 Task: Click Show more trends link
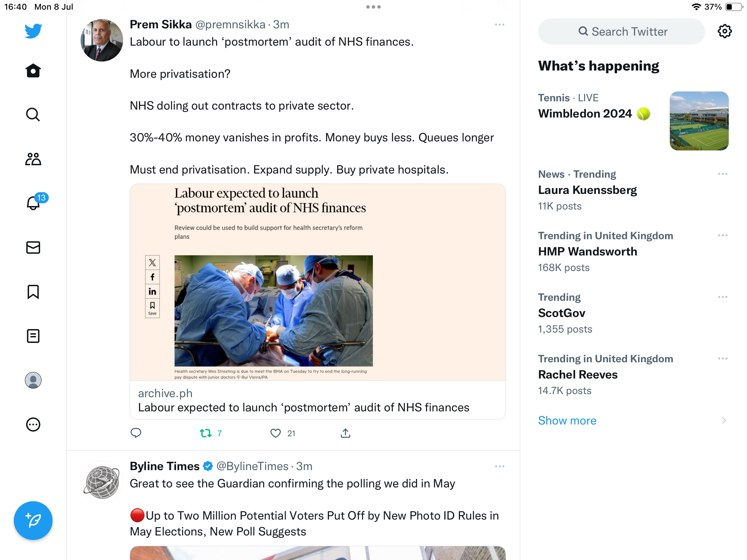[x=567, y=420]
